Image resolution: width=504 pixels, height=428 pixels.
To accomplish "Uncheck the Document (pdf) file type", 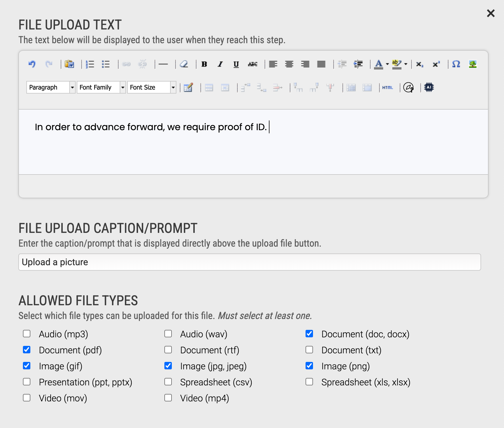I will click(27, 350).
